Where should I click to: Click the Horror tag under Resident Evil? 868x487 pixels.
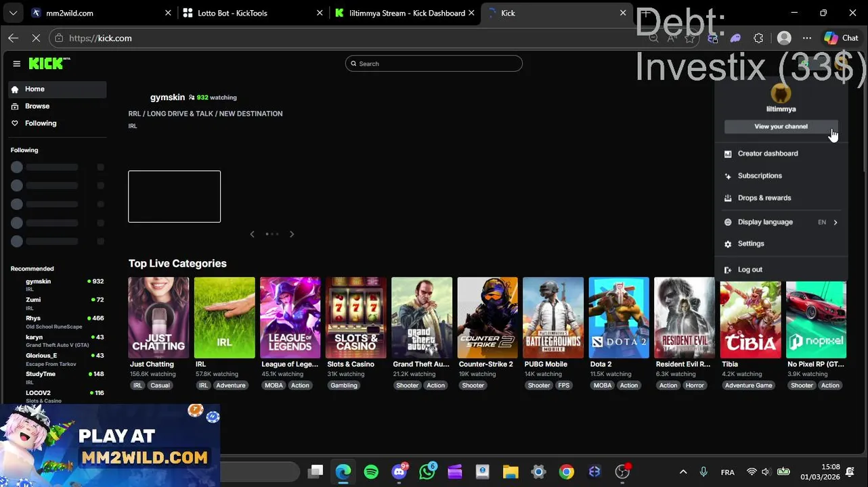[695, 386]
